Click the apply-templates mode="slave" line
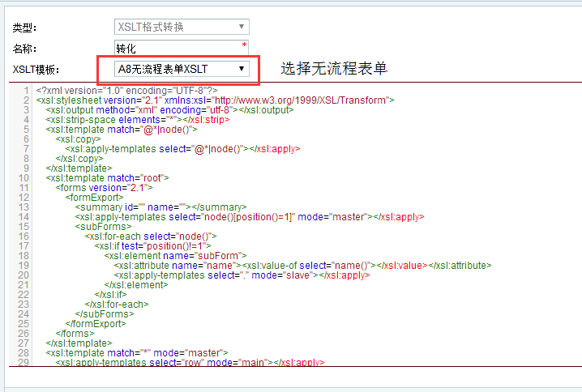The height and width of the screenshot is (392, 582). click(242, 275)
